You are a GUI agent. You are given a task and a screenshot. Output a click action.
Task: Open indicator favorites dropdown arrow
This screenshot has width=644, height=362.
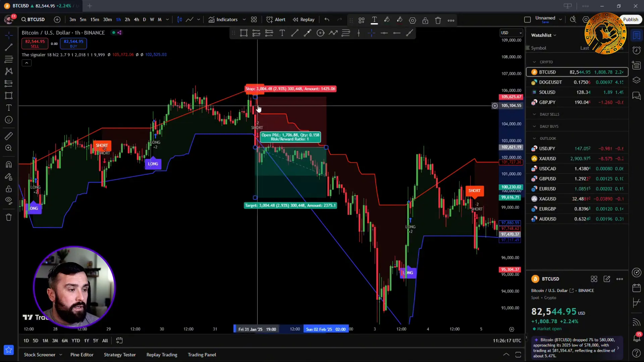click(x=244, y=19)
